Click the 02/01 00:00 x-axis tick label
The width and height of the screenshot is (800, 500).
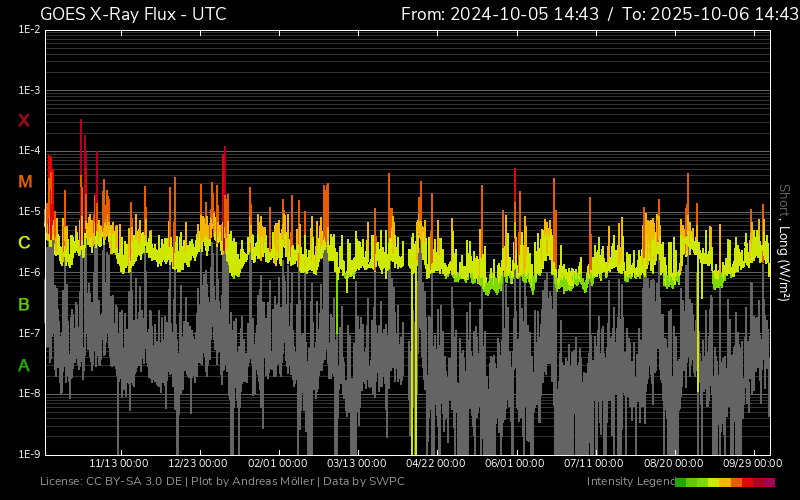coord(277,464)
